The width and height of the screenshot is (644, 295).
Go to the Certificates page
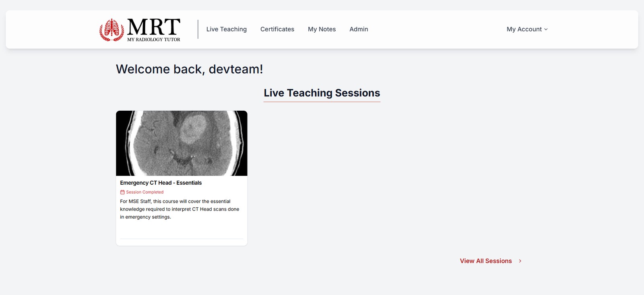277,29
